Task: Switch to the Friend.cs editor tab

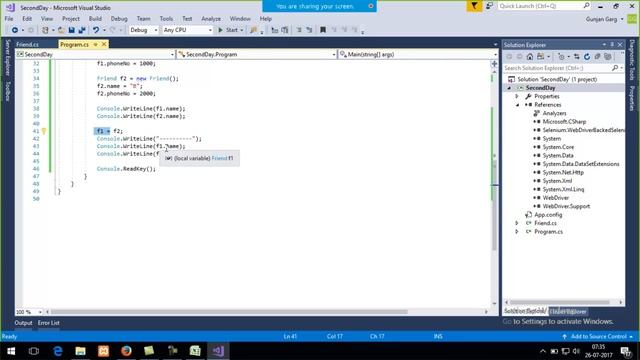Action: [x=27, y=44]
